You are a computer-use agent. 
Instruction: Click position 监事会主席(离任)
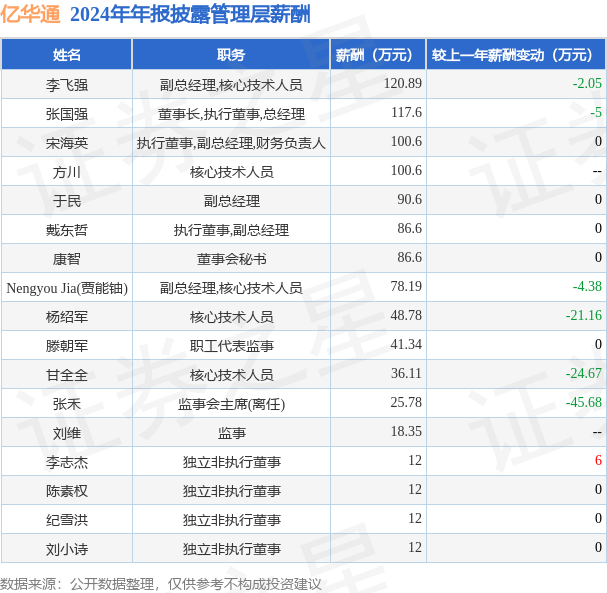tap(231, 404)
